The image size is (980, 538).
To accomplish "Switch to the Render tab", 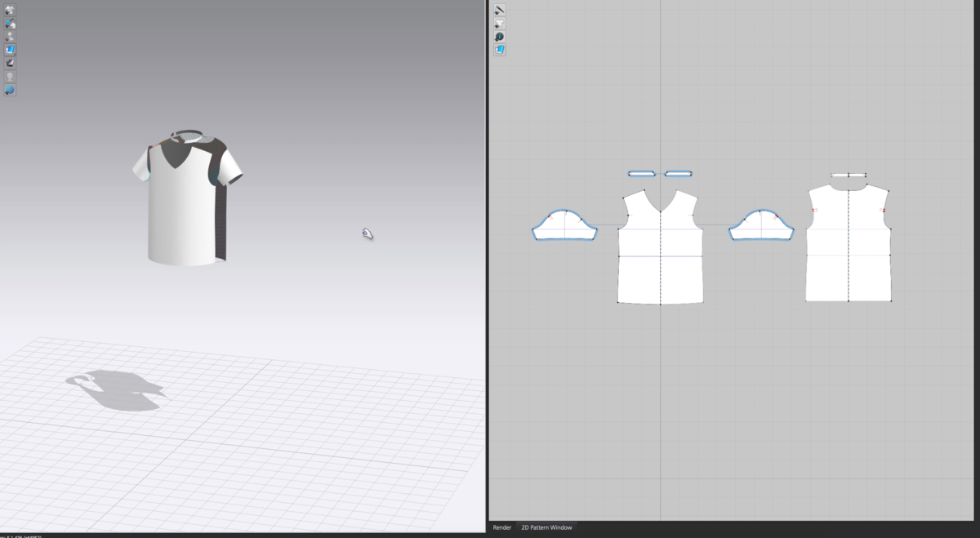I will click(x=502, y=527).
